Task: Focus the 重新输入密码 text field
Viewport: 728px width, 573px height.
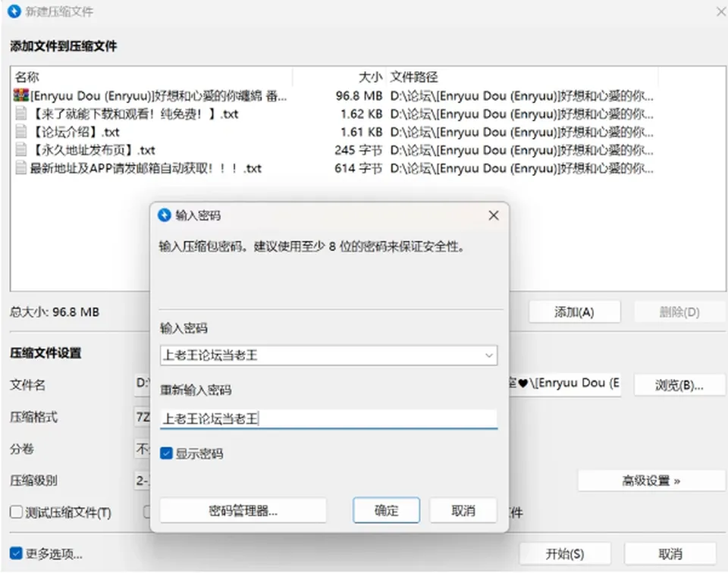Action: 328,419
